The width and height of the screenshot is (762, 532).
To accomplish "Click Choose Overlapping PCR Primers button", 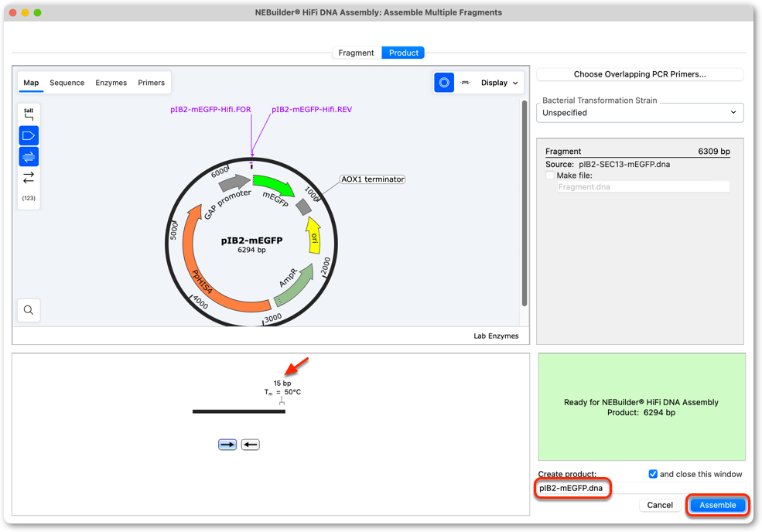I will pos(640,74).
